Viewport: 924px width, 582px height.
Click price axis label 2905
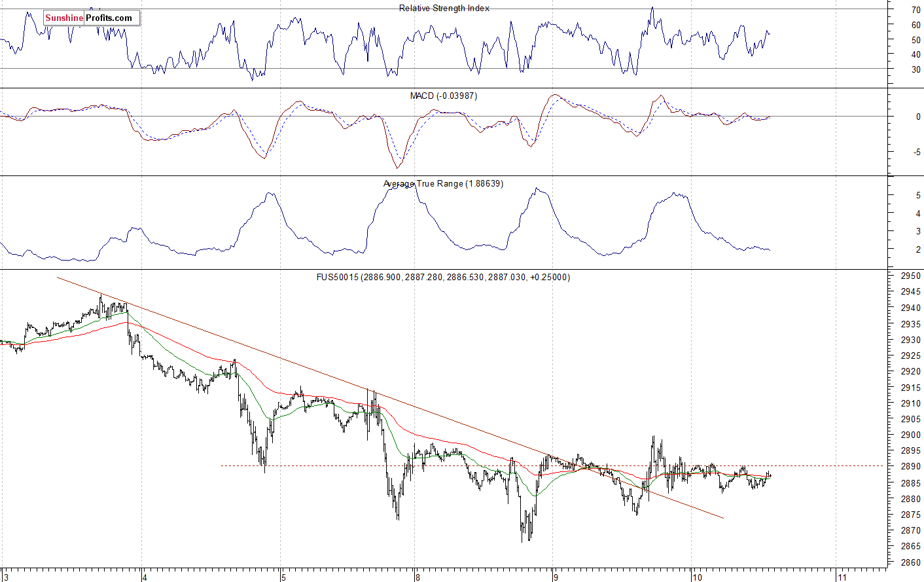tap(911, 419)
